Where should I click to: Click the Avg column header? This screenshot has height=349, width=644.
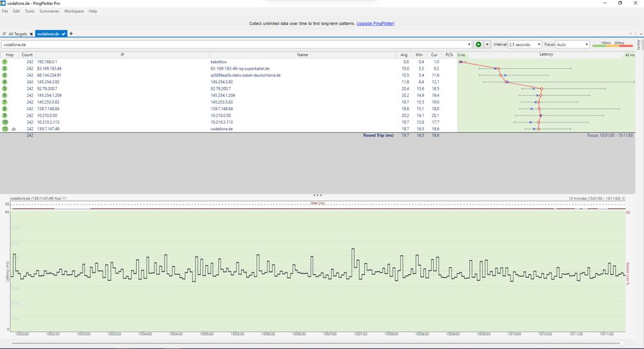pos(404,55)
